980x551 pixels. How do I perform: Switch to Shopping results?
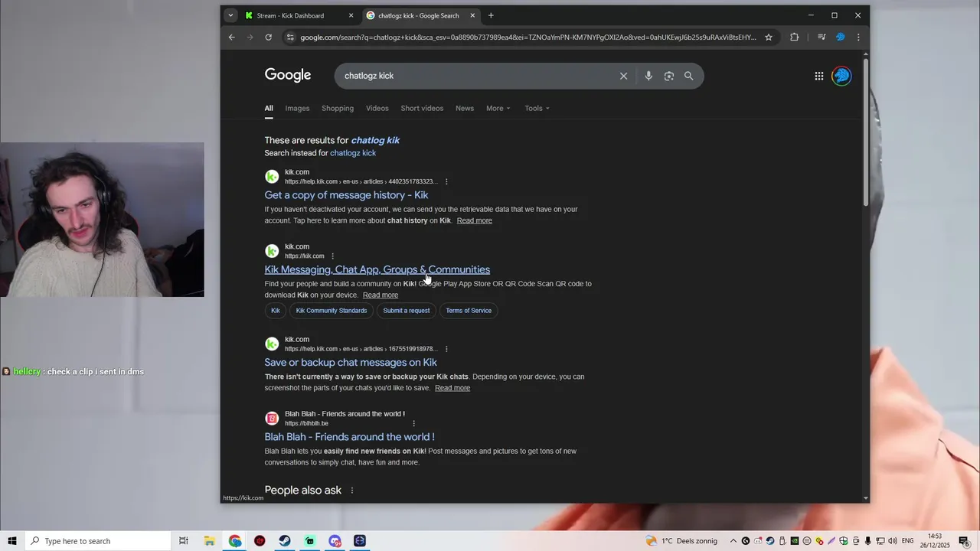[x=338, y=108]
